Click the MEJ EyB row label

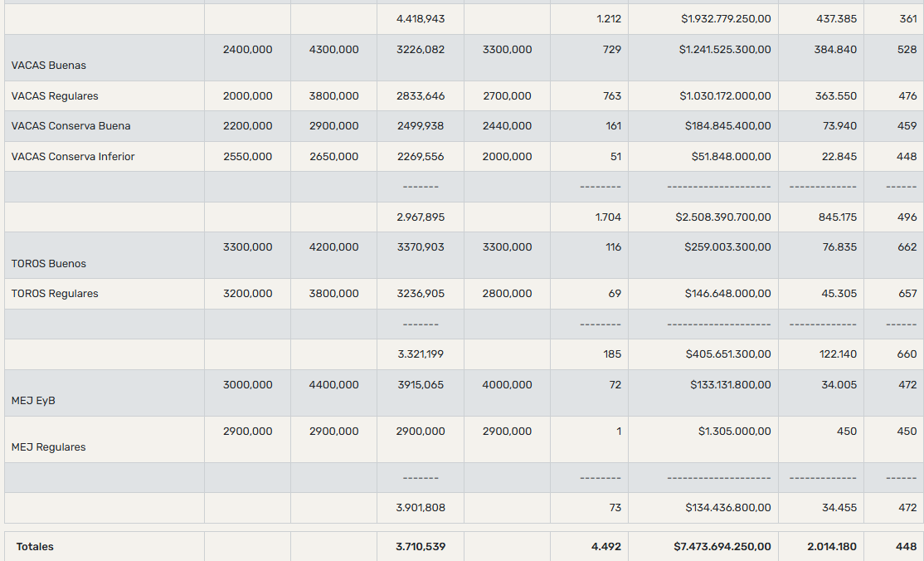(x=33, y=401)
